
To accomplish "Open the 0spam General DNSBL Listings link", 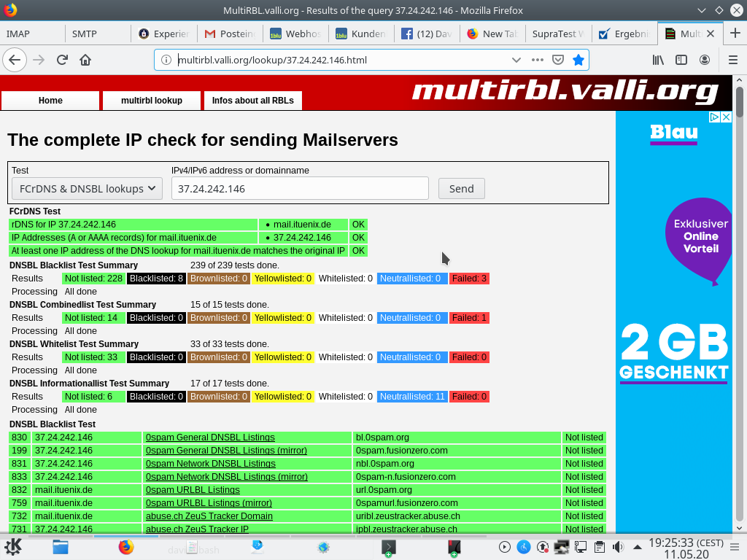I will 210,437.
